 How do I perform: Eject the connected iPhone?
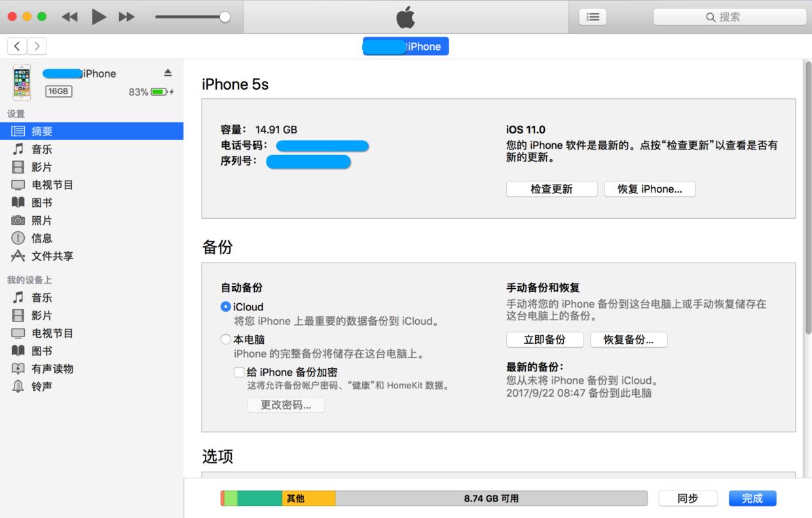pos(166,73)
